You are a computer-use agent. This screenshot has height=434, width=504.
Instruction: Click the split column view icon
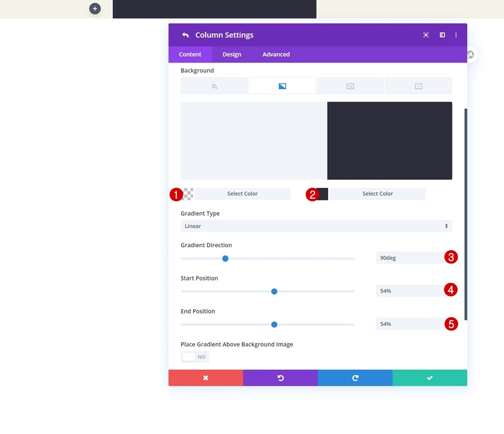442,35
